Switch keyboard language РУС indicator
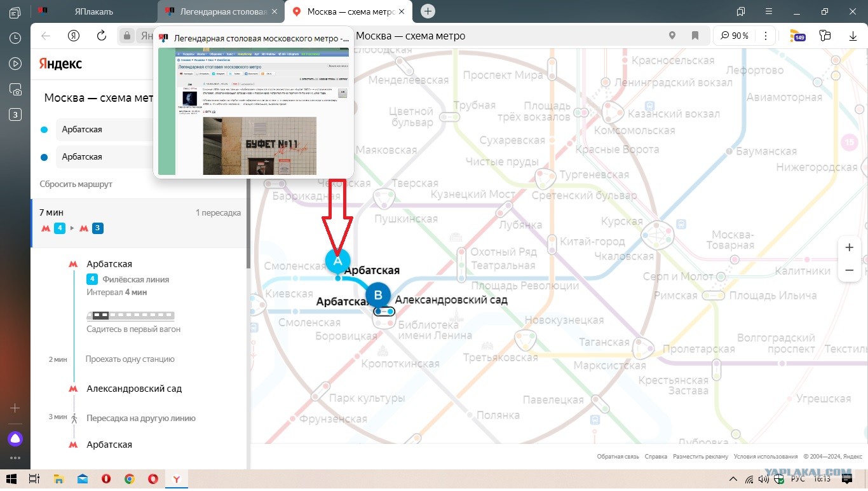 coord(797,479)
